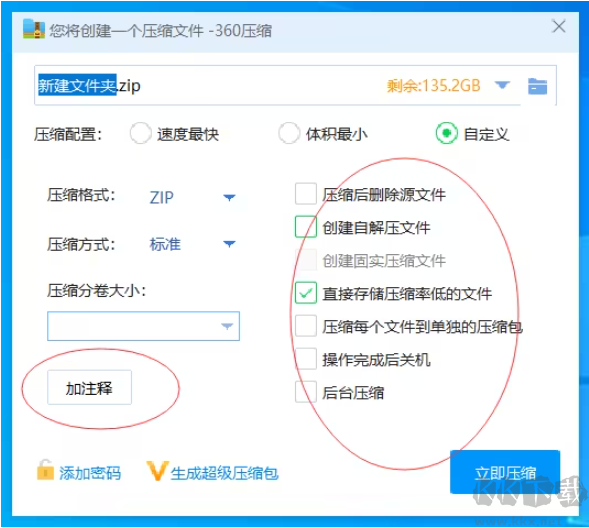Click the 360压缩 app icon in title bar
The height and width of the screenshot is (528, 589).
click(x=33, y=29)
